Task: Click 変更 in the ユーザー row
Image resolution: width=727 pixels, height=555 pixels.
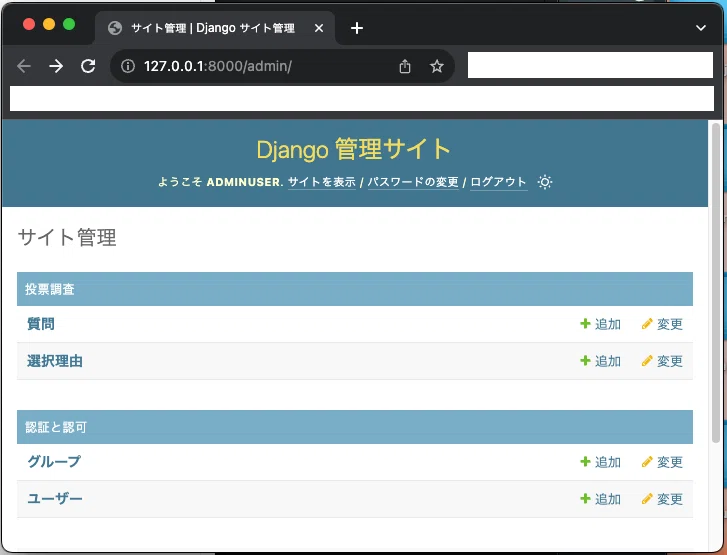Action: 662,499
